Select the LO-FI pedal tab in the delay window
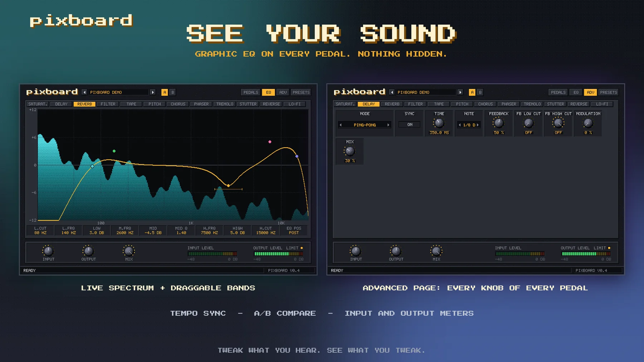This screenshot has height=362, width=644. [x=602, y=104]
